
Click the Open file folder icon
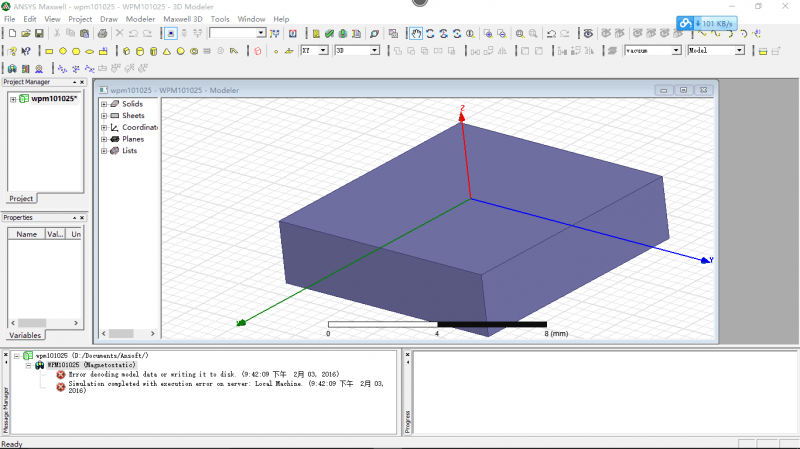click(x=24, y=33)
